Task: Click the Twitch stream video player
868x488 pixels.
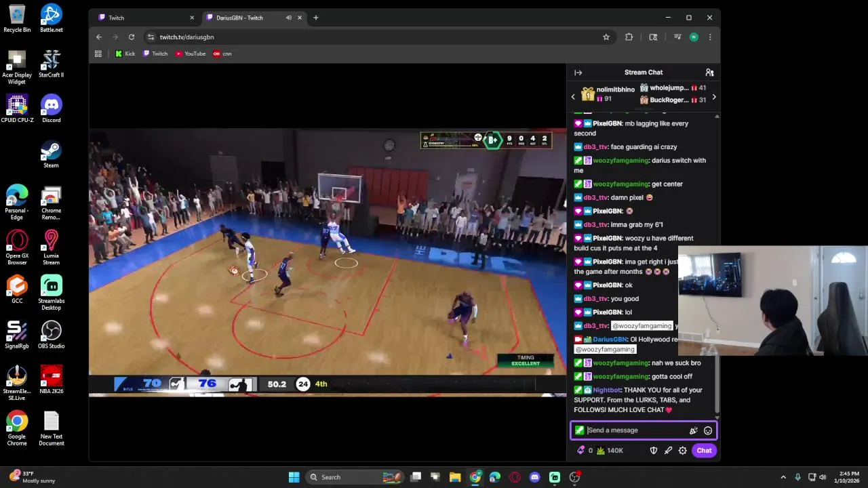Action: coord(328,262)
